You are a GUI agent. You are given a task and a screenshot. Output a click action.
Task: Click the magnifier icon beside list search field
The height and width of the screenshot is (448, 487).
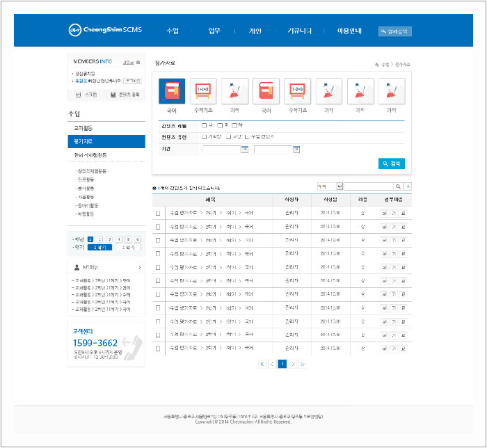(398, 186)
